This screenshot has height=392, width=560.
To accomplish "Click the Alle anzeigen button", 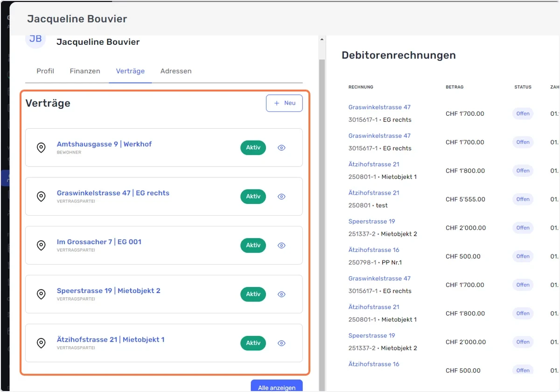I will [277, 387].
